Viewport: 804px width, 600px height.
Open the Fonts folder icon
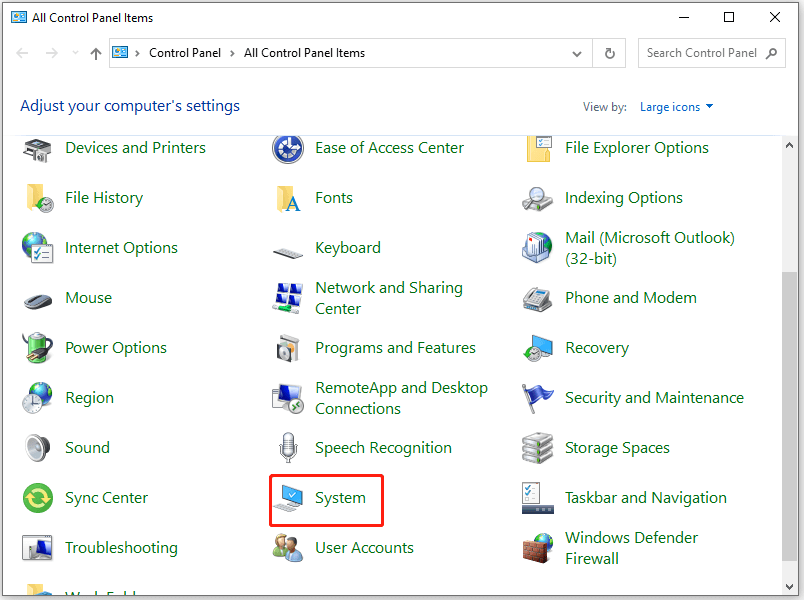click(288, 198)
